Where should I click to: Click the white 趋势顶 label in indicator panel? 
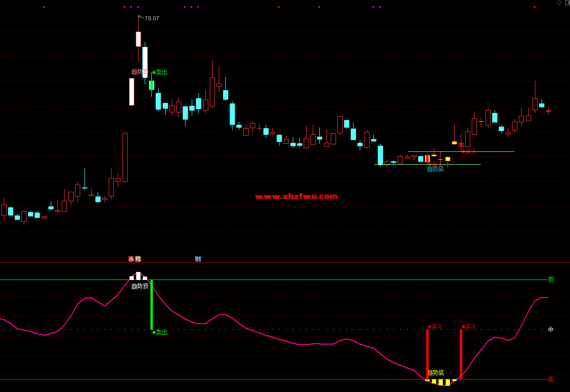[140, 286]
